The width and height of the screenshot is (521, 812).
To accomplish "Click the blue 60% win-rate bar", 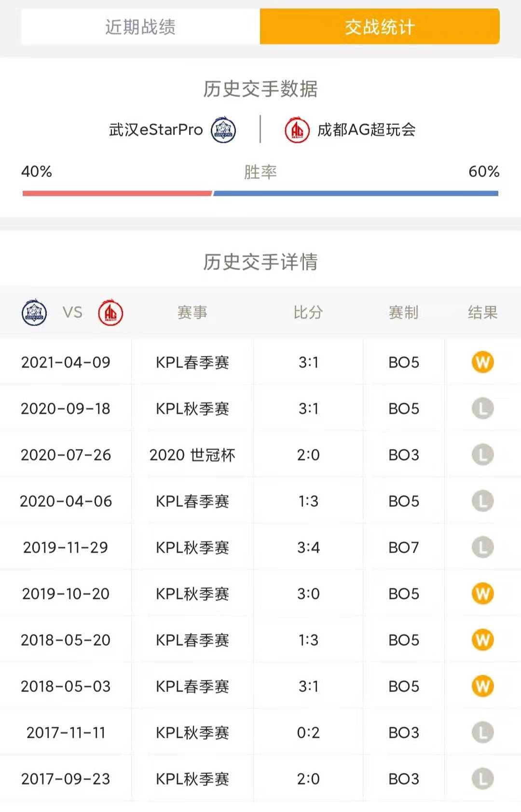I will click(x=356, y=193).
